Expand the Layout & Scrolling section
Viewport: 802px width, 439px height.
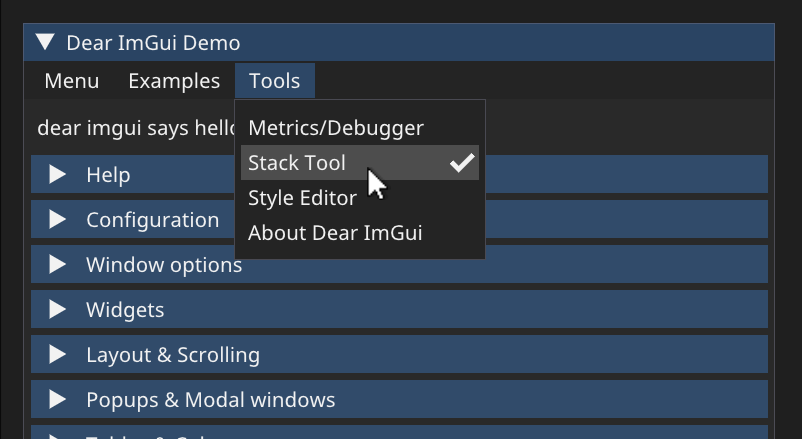[x=399, y=355]
